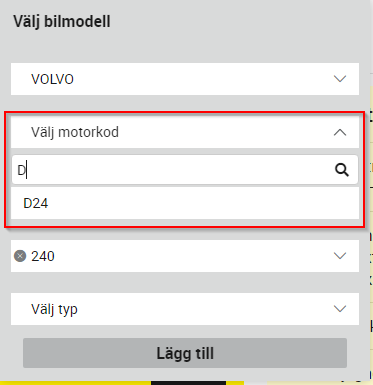
Task: Collapse motorkod list via the up chevron
Action: (x=340, y=132)
